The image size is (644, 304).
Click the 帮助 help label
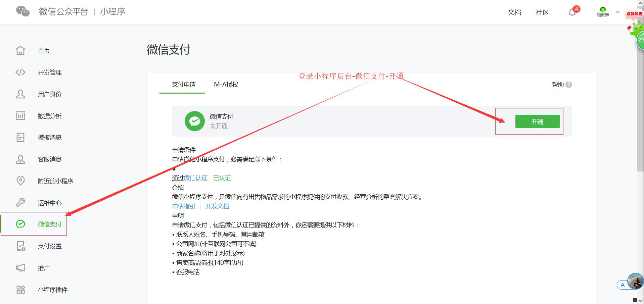558,85
